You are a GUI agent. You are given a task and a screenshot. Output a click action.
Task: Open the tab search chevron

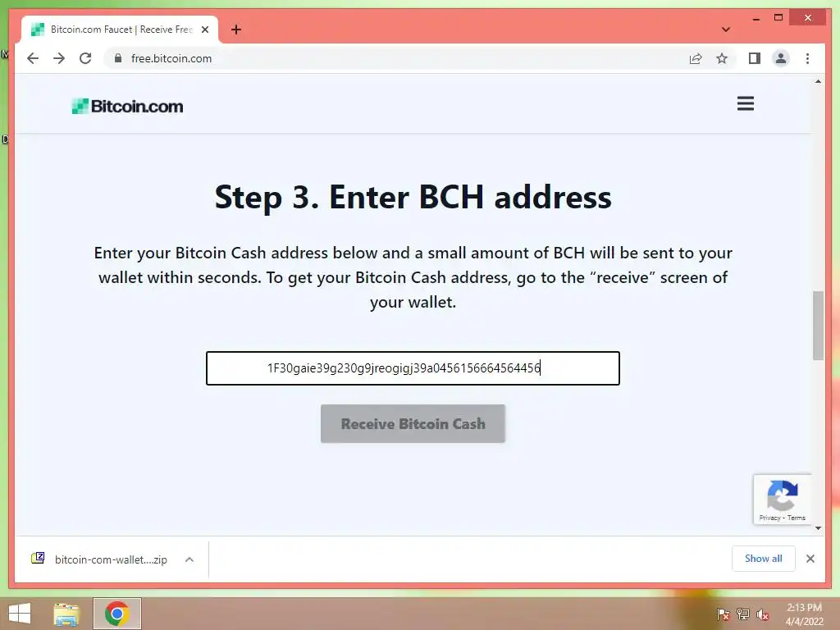point(725,30)
